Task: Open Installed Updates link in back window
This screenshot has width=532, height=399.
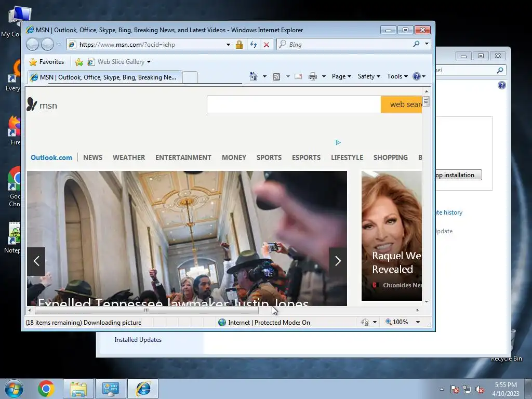Action: click(x=138, y=340)
